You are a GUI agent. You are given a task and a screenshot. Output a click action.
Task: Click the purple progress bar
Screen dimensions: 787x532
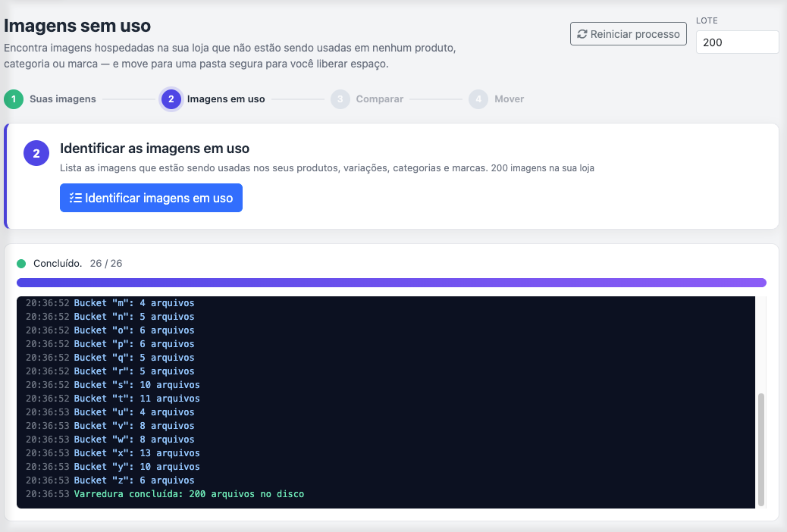(391, 283)
